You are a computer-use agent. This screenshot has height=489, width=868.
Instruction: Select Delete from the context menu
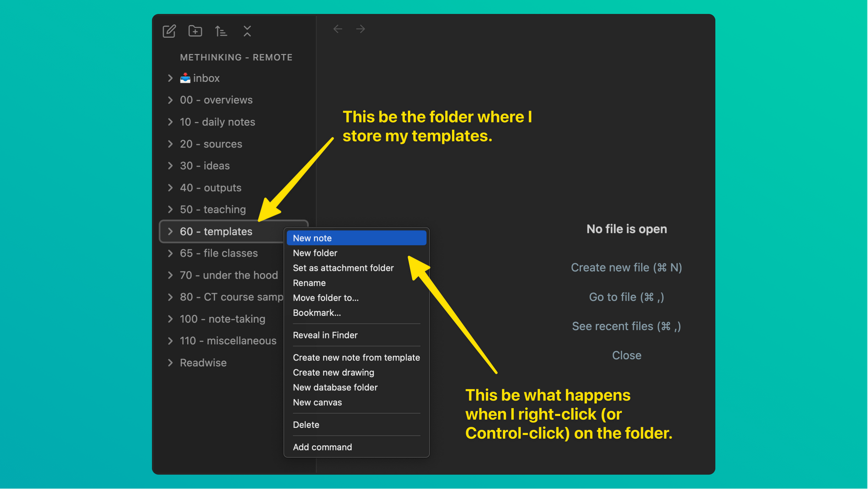pyautogui.click(x=306, y=425)
